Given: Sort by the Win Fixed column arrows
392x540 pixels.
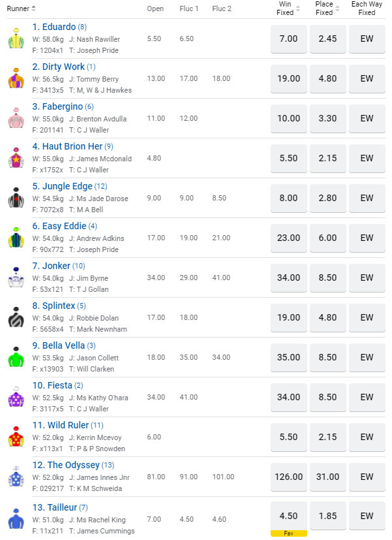Looking at the screenshot, I should 298,8.
